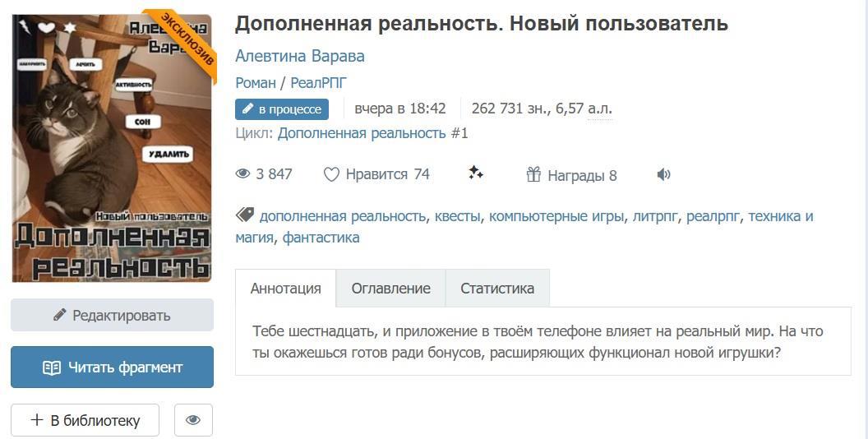The height and width of the screenshot is (439, 868).
Task: Open author link Алевтина Варава
Action: 299,56
